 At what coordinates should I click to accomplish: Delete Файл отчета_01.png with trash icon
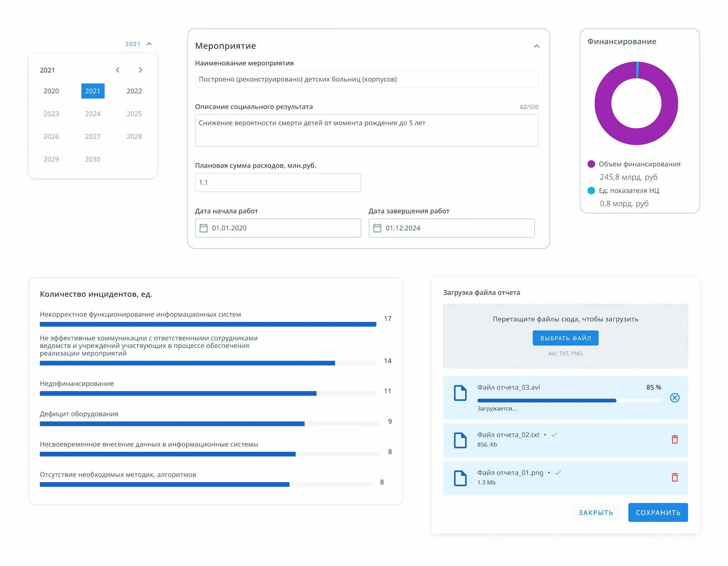point(675,477)
